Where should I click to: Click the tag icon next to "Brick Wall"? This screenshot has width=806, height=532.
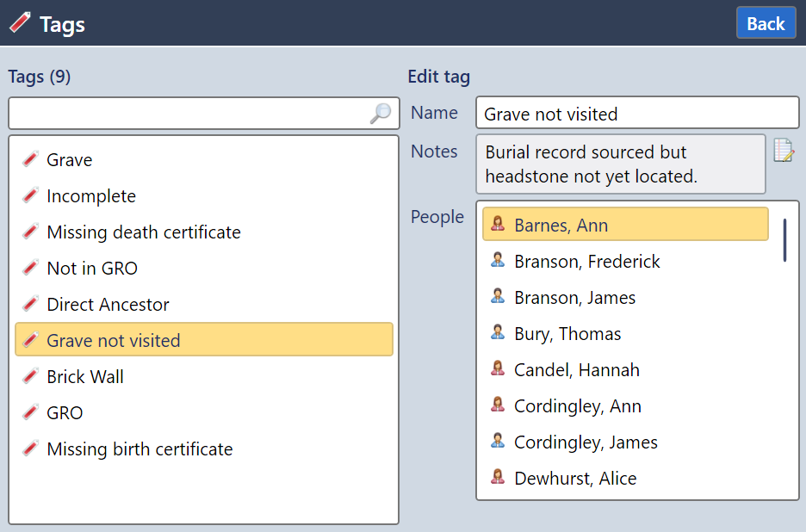coord(30,376)
